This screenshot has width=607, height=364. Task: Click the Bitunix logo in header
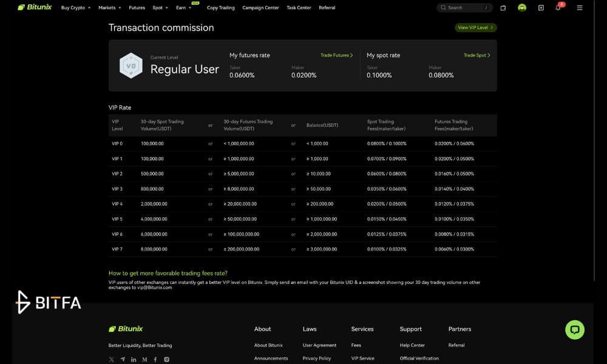tap(35, 7)
